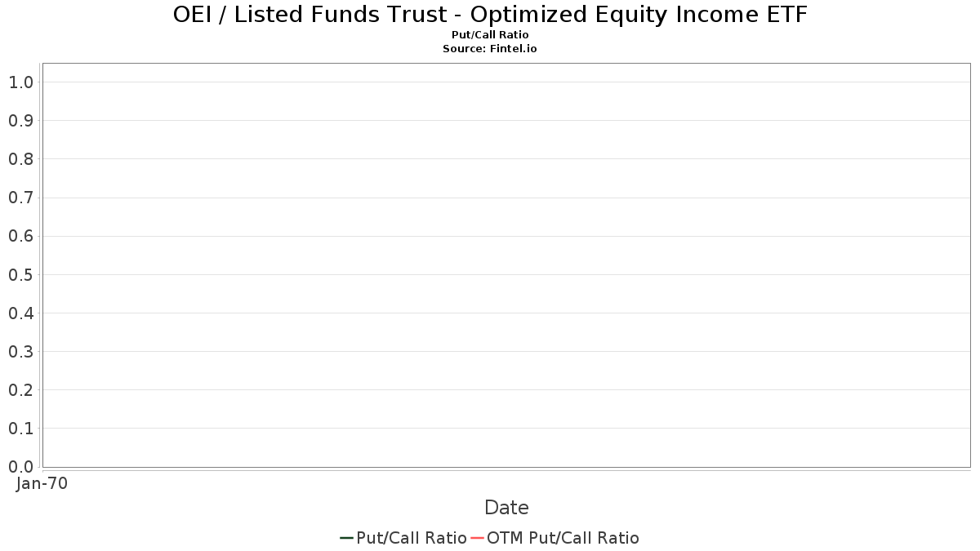980x551 pixels.
Task: Click the "Put/Call Ratio" subtitle under the title
Action: point(490,35)
